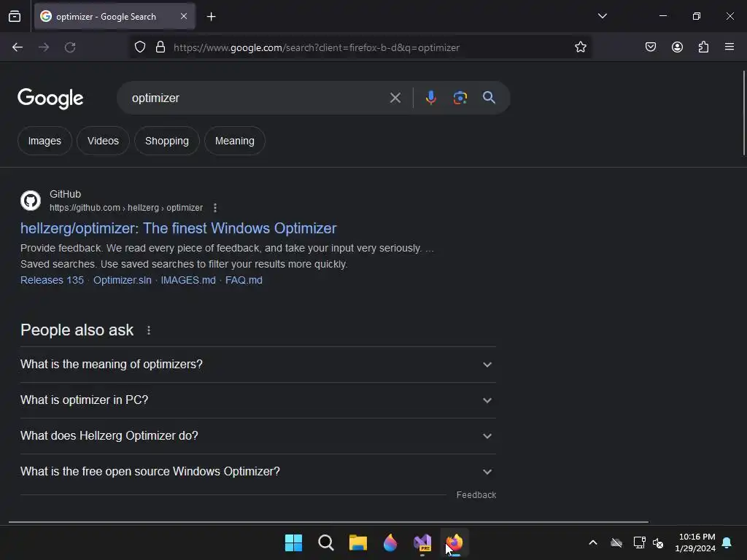
Task: Start voice search with microphone
Action: point(430,98)
